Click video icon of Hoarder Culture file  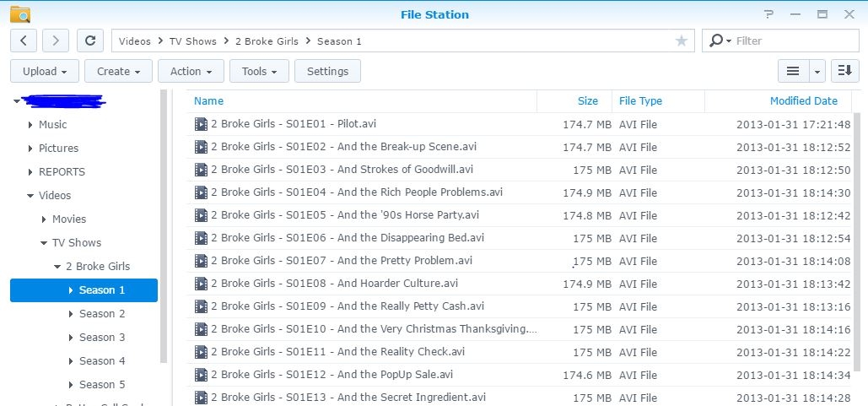[x=201, y=283]
